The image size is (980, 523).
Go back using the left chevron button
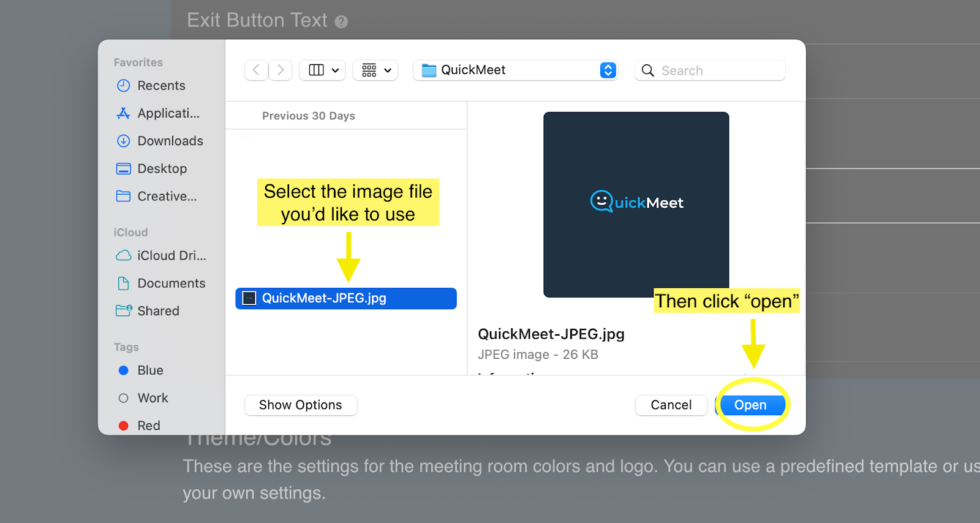(257, 70)
